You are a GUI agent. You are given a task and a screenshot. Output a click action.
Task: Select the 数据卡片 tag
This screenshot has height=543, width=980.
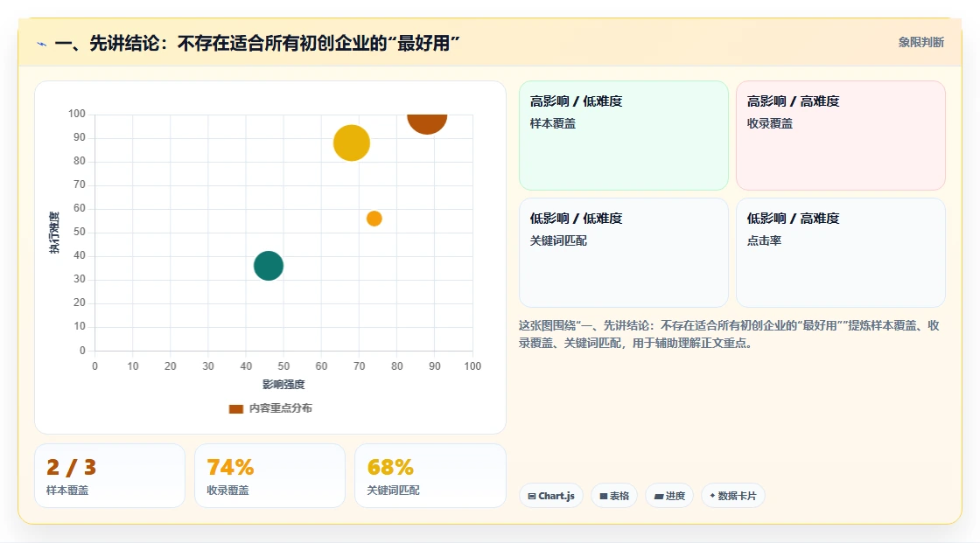[x=733, y=496]
